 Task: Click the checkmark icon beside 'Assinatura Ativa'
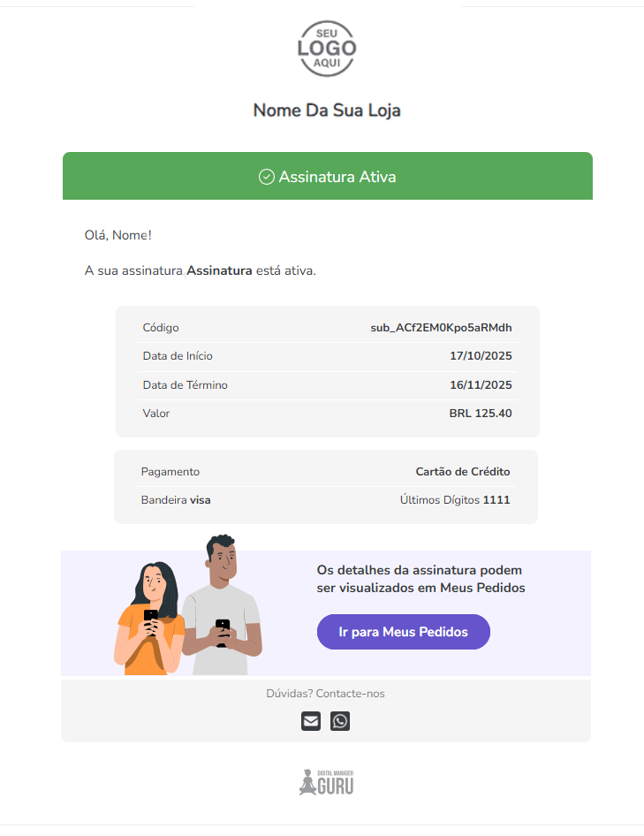pyautogui.click(x=265, y=176)
